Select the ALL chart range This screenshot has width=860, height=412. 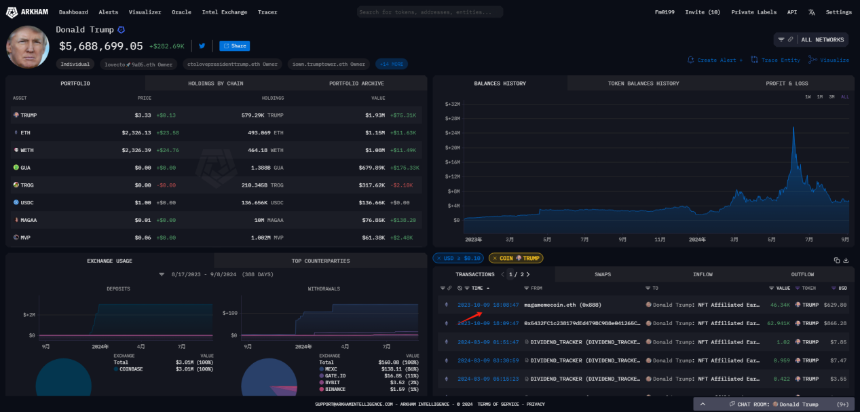click(844, 97)
